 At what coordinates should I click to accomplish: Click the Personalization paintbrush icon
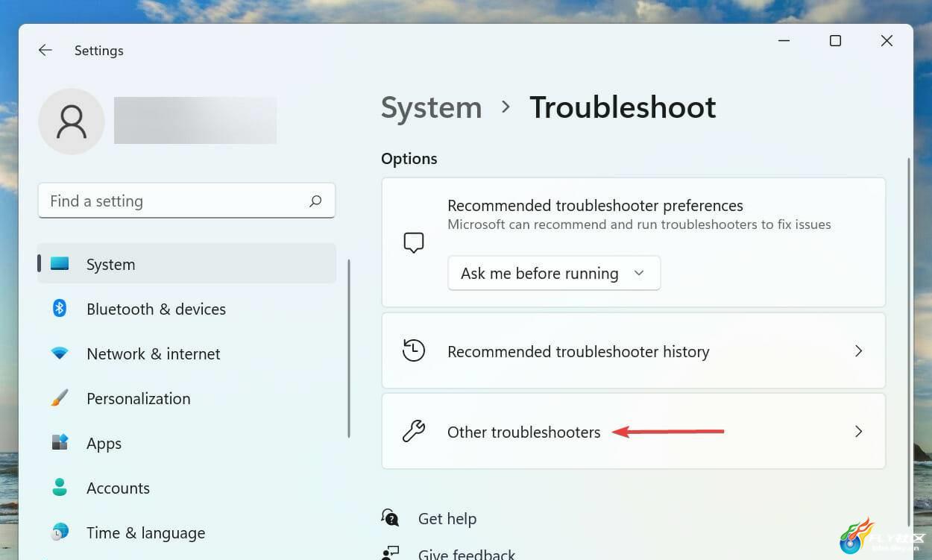60,397
